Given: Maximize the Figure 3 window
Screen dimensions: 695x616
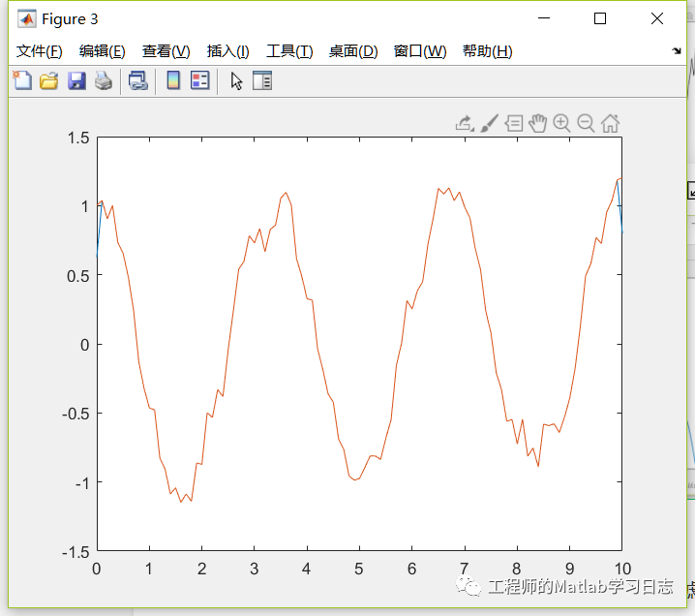Looking at the screenshot, I should pyautogui.click(x=600, y=18).
